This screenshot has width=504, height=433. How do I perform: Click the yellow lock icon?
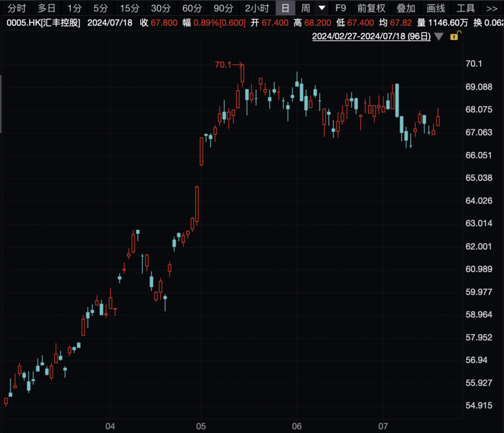click(x=455, y=35)
